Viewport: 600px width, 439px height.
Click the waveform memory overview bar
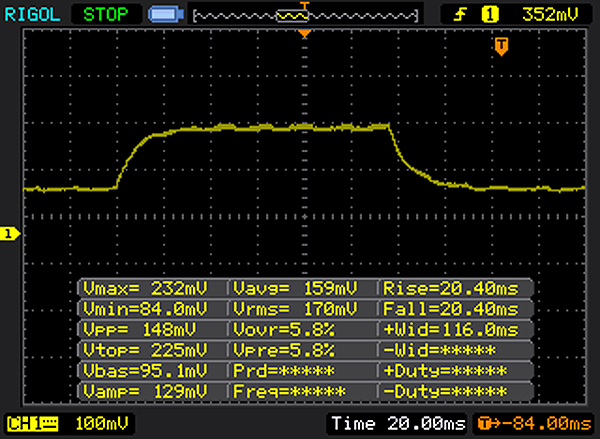click(x=306, y=16)
